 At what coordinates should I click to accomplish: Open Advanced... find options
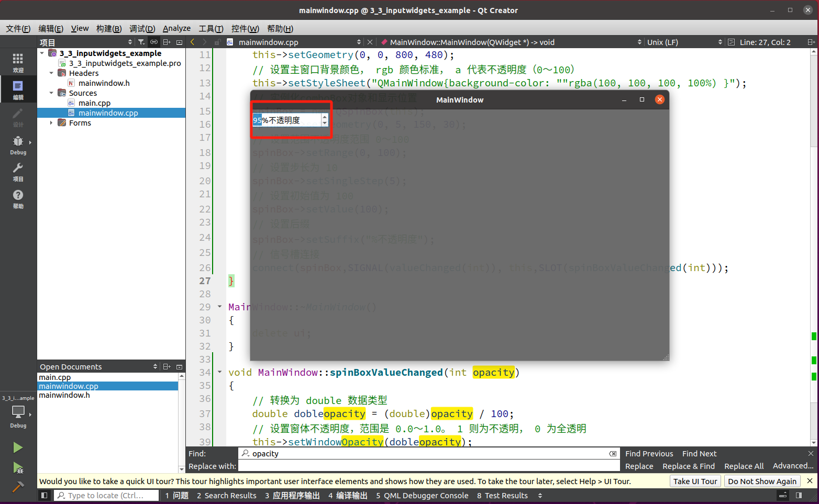coord(793,466)
